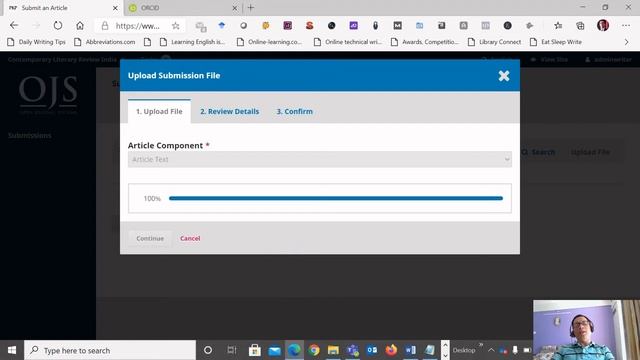Click the Type here to search box

click(110, 350)
